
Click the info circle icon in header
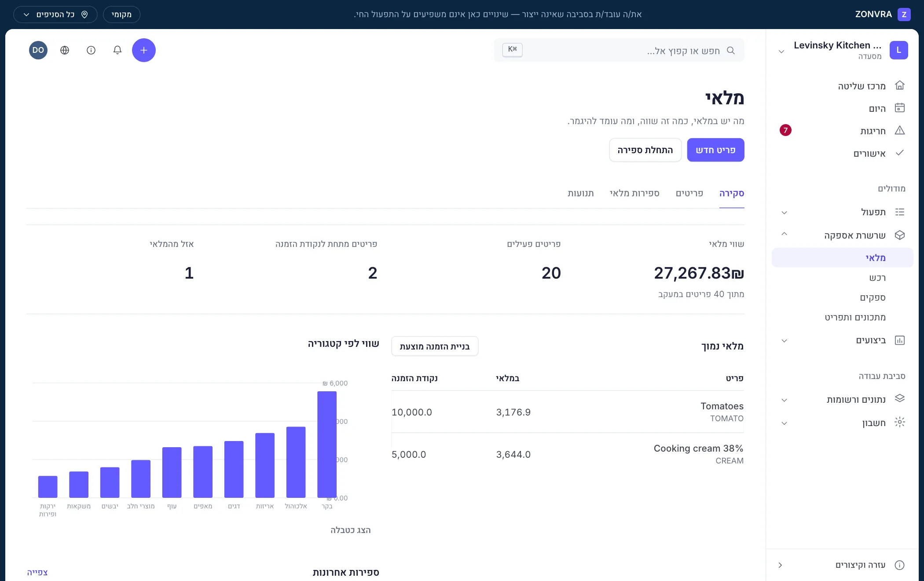(91, 50)
